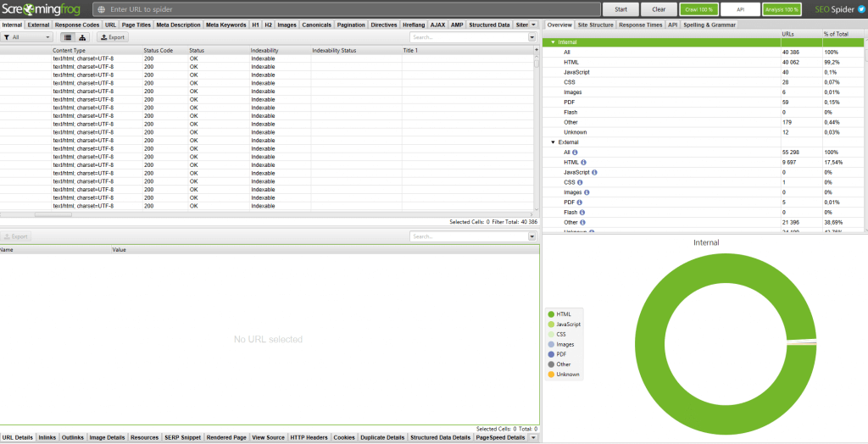This screenshot has width=868, height=444.
Task: Open the top tabs overflow arrow
Action: pos(533,25)
